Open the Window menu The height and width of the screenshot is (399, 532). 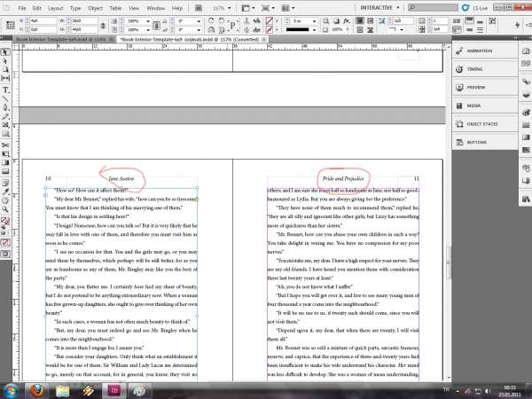pos(156,8)
